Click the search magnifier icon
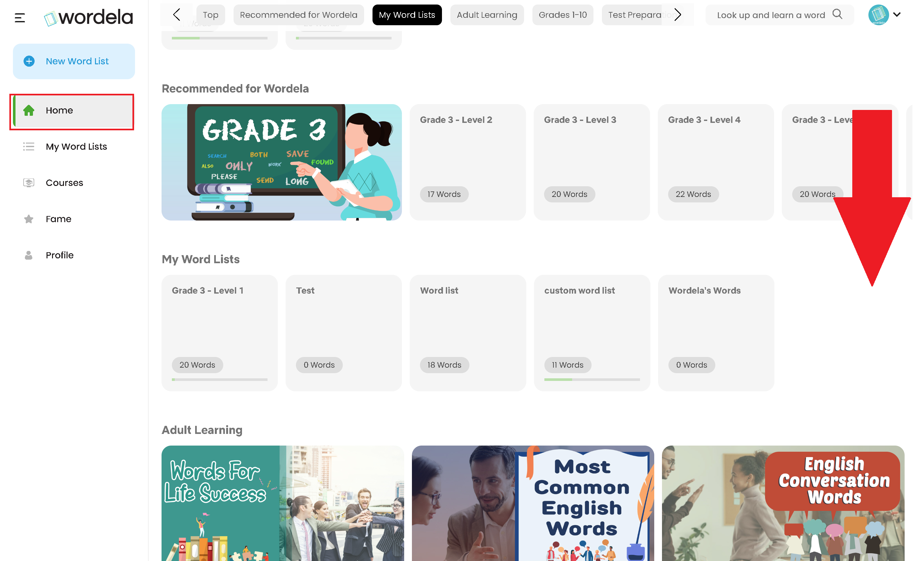 [838, 15]
